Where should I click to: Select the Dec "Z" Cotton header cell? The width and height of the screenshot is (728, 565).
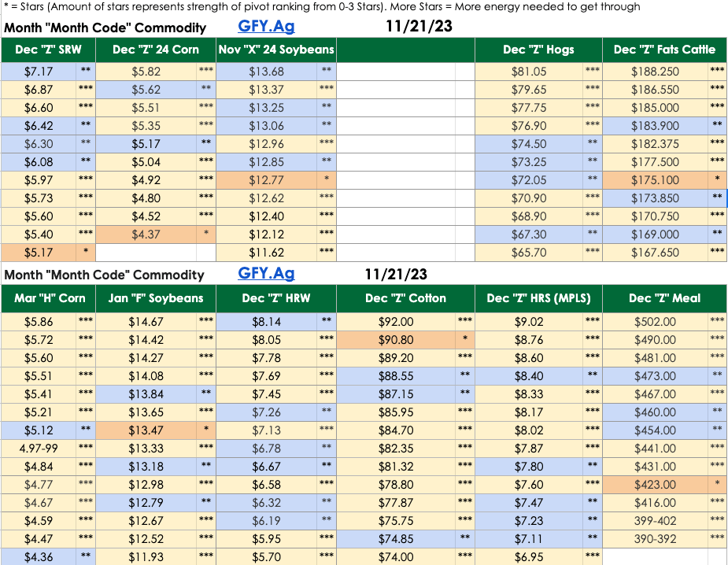point(405,298)
